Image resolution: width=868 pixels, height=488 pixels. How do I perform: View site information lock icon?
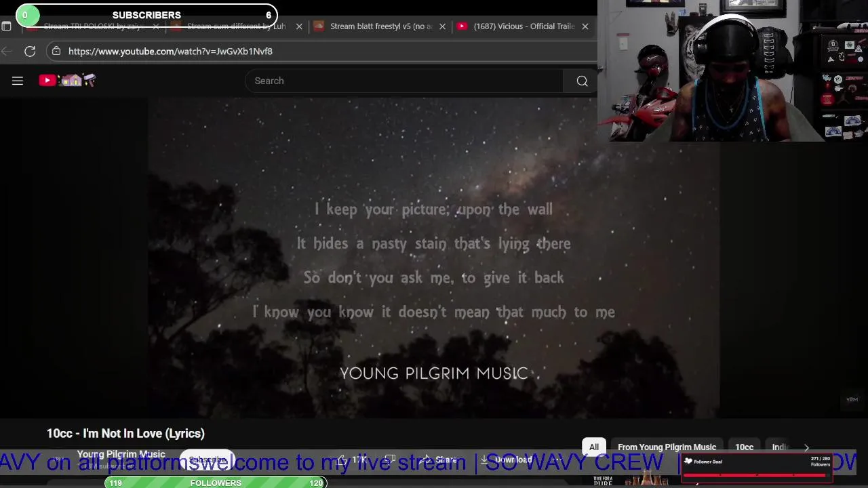point(56,52)
